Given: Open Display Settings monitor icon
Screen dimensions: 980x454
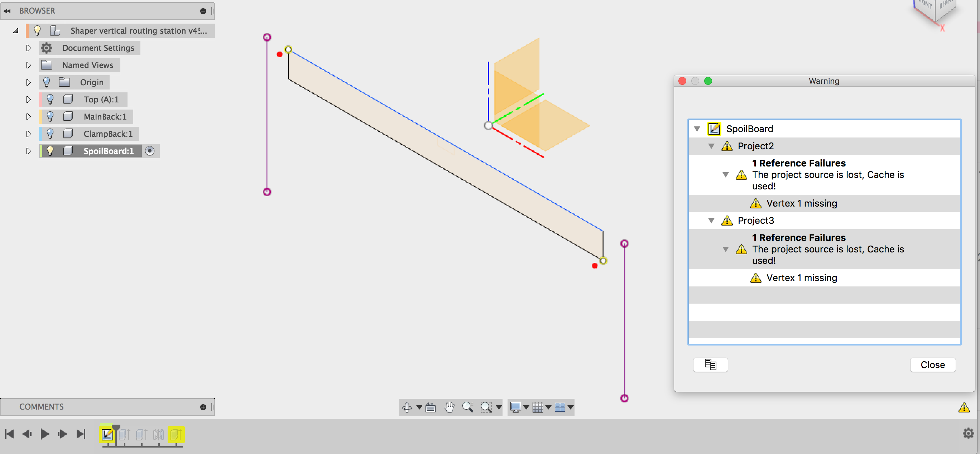Looking at the screenshot, I should [515, 407].
